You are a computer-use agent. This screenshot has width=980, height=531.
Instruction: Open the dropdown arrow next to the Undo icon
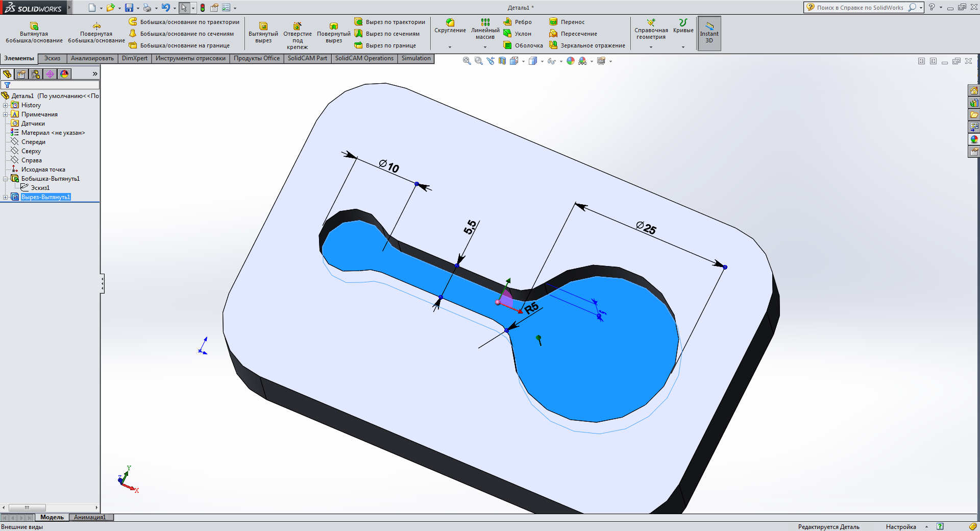175,8
